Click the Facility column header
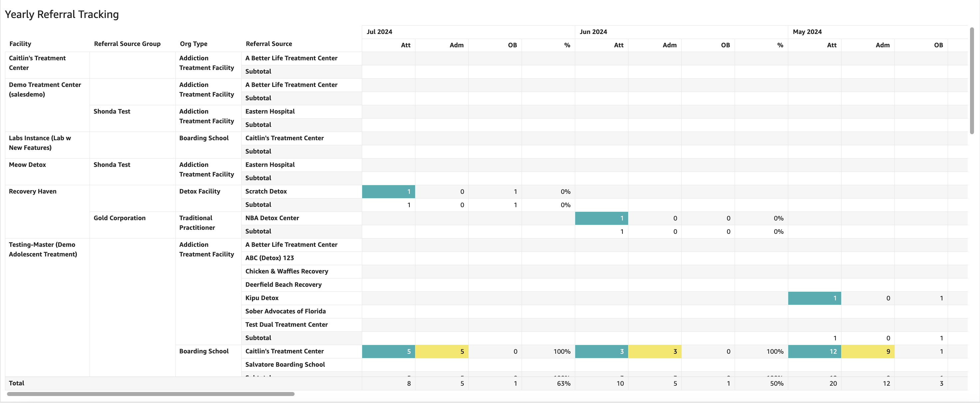This screenshot has height=403, width=980. tap(20, 44)
